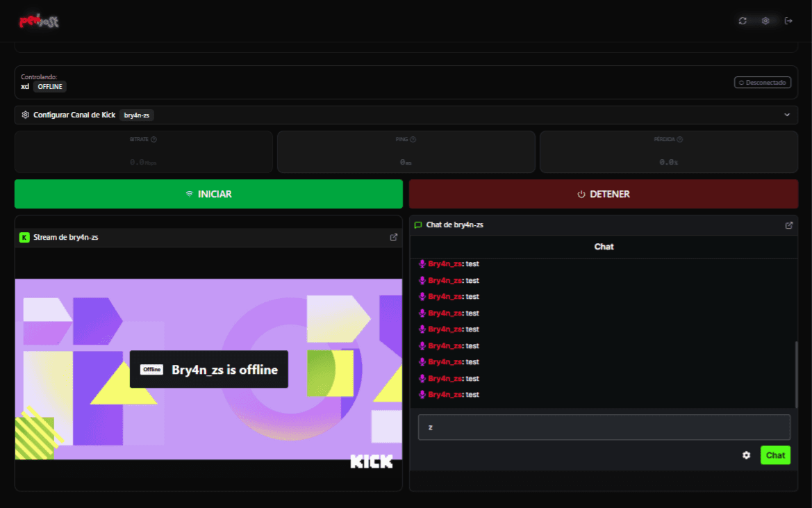This screenshot has height=508, width=812.
Task: Send a message with the green Chat button
Action: click(x=775, y=455)
